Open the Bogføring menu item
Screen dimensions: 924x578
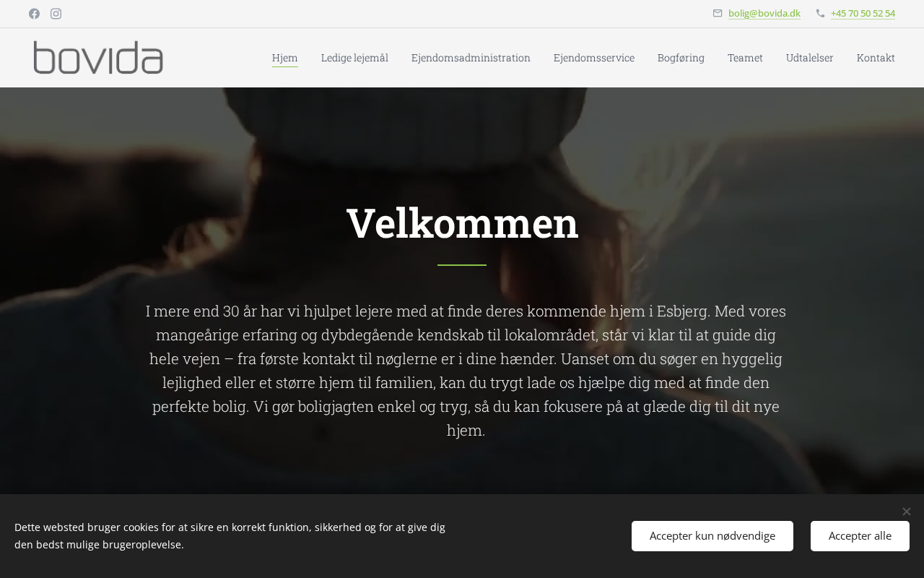click(681, 58)
